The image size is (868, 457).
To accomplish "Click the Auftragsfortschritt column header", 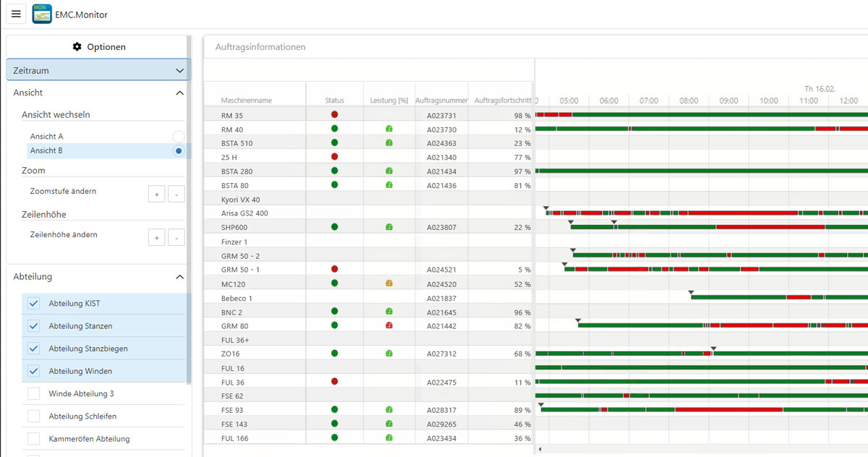I will click(x=503, y=101).
